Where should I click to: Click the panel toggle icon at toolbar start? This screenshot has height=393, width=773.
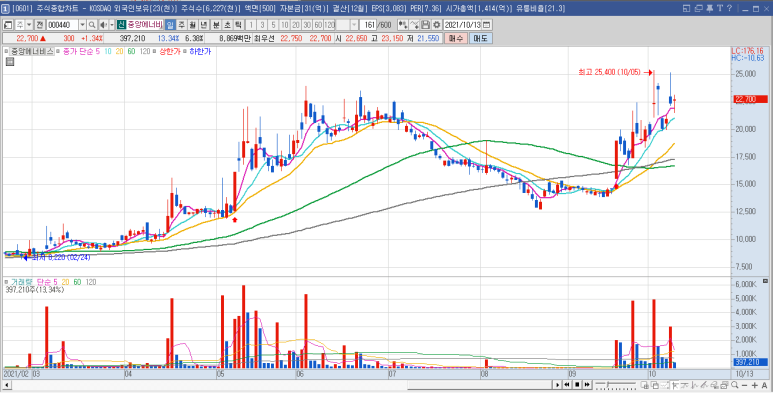(x=7, y=25)
